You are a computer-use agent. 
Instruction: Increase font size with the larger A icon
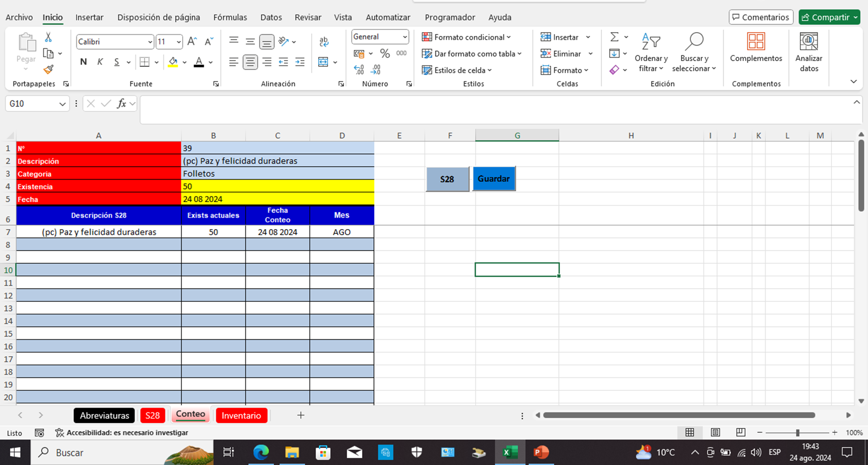(x=192, y=42)
